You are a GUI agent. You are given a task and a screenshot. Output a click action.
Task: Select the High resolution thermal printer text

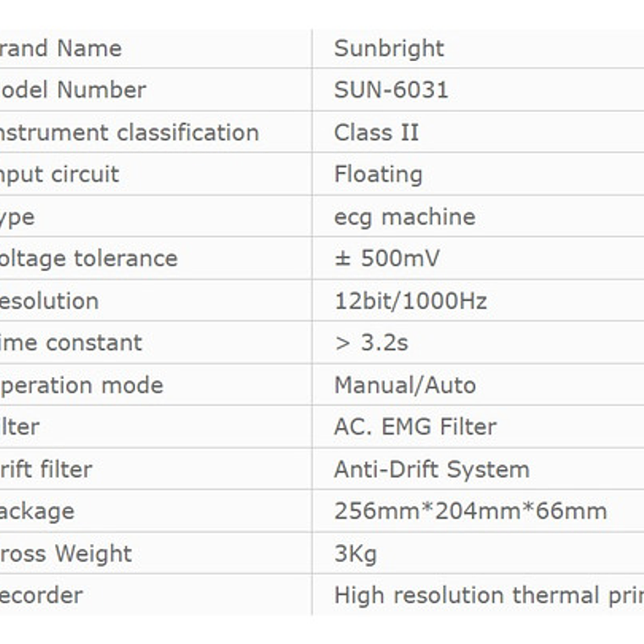(x=488, y=595)
